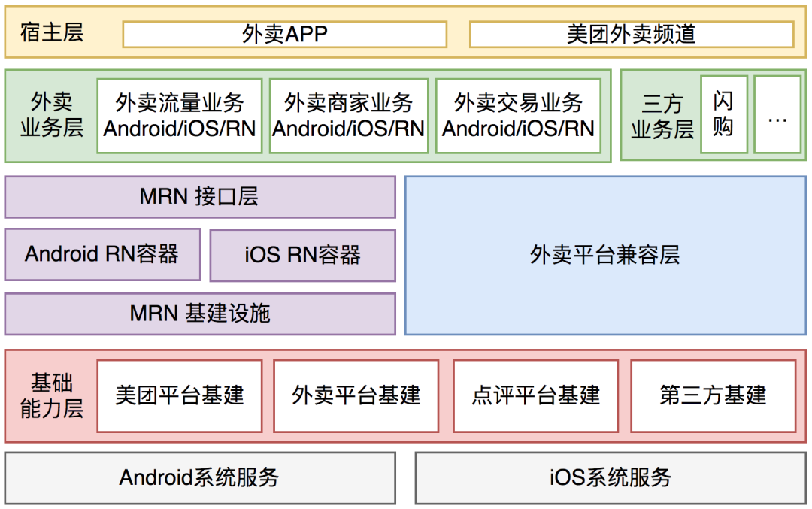Select the MRN 基建设施 block
Viewport: 812px width, 509px height.
(x=200, y=314)
